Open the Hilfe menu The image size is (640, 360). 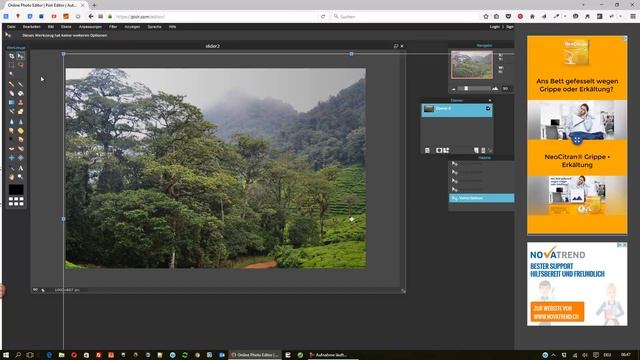[x=172, y=27]
